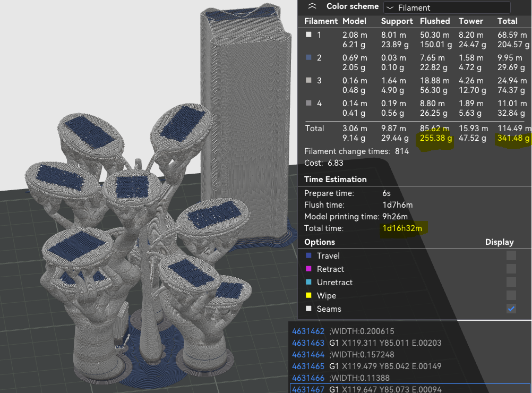Click the Filament column header

pyautogui.click(x=321, y=21)
